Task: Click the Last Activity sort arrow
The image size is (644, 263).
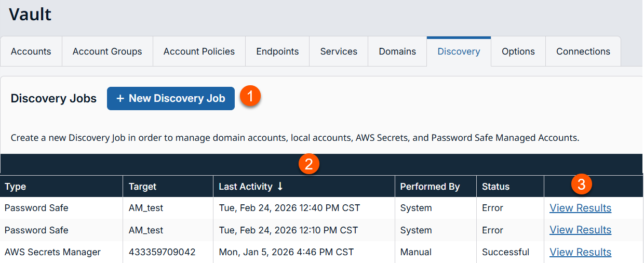Action: point(280,186)
